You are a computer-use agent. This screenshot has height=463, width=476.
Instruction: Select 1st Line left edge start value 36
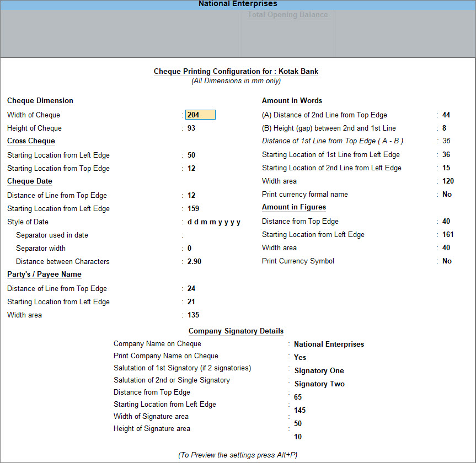(x=446, y=155)
